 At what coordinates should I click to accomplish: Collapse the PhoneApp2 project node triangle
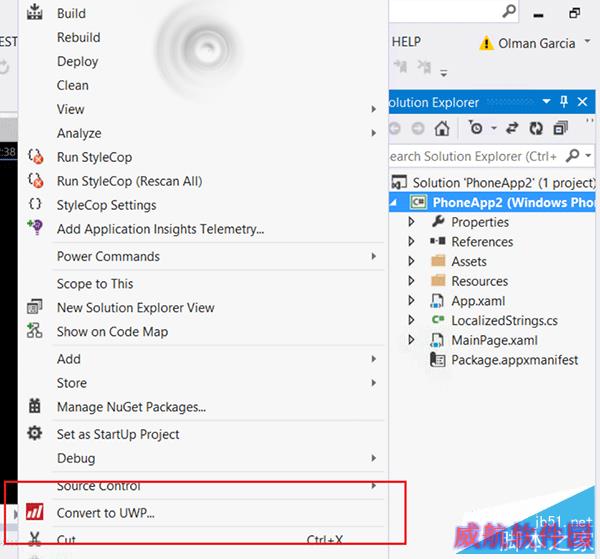coord(393,203)
